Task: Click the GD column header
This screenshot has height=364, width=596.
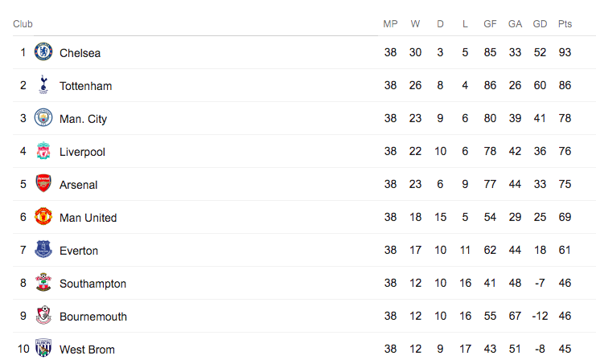Action: [x=540, y=24]
